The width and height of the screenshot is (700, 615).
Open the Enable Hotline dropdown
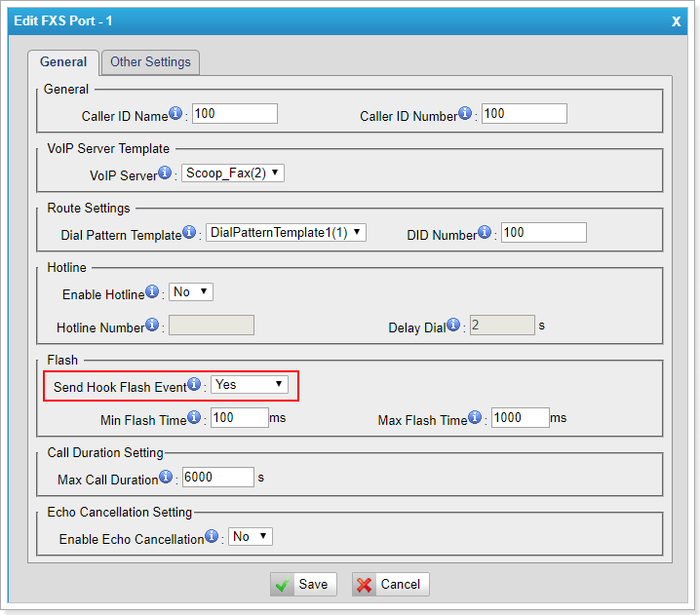click(x=191, y=291)
